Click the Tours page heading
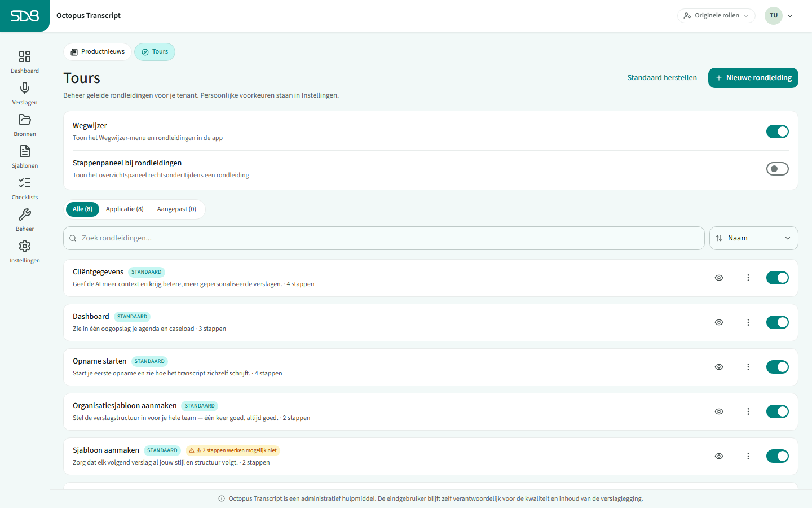812x508 pixels. 82,78
